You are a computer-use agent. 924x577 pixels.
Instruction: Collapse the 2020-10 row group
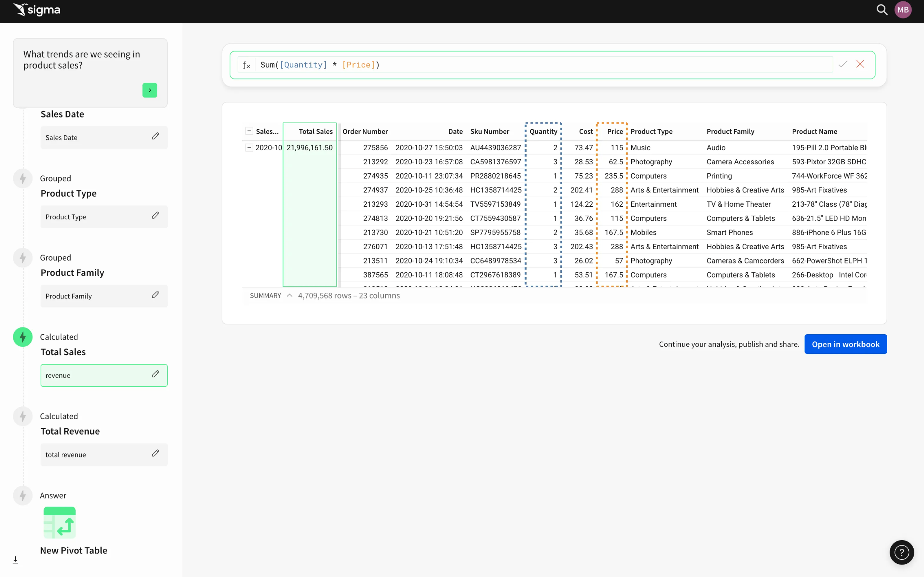[249, 147]
